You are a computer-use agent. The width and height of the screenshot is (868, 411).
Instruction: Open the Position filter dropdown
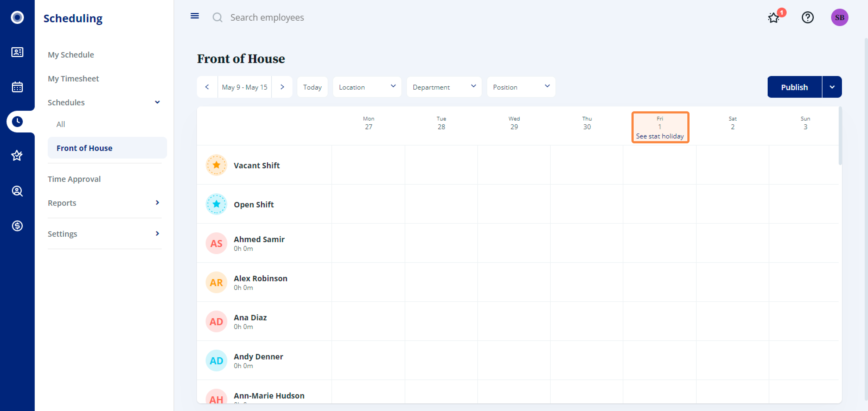[521, 87]
